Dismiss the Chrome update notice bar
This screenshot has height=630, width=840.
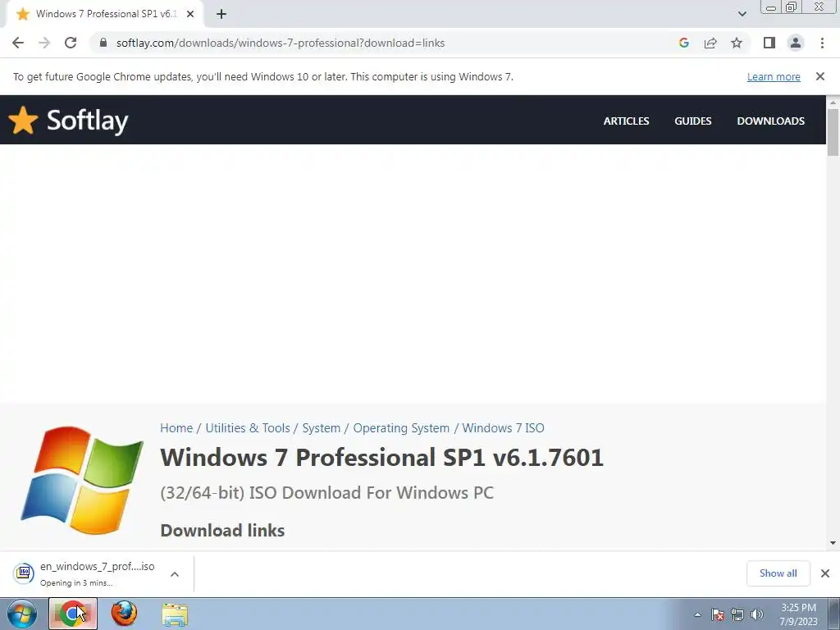click(820, 76)
